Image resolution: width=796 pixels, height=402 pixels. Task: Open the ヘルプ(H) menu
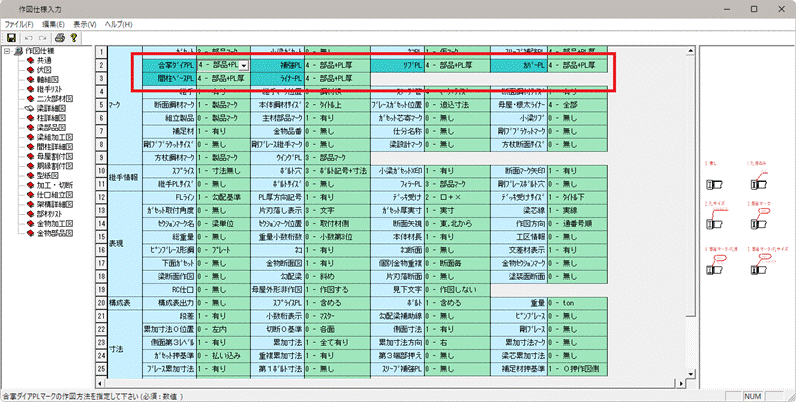[x=121, y=23]
